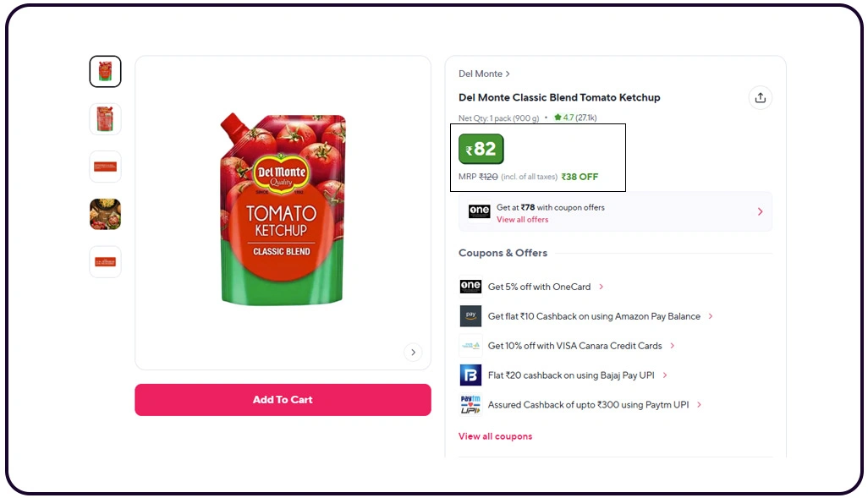This screenshot has height=498, width=868.
Task: Click the Paytm UPI offer icon
Action: pos(470,404)
